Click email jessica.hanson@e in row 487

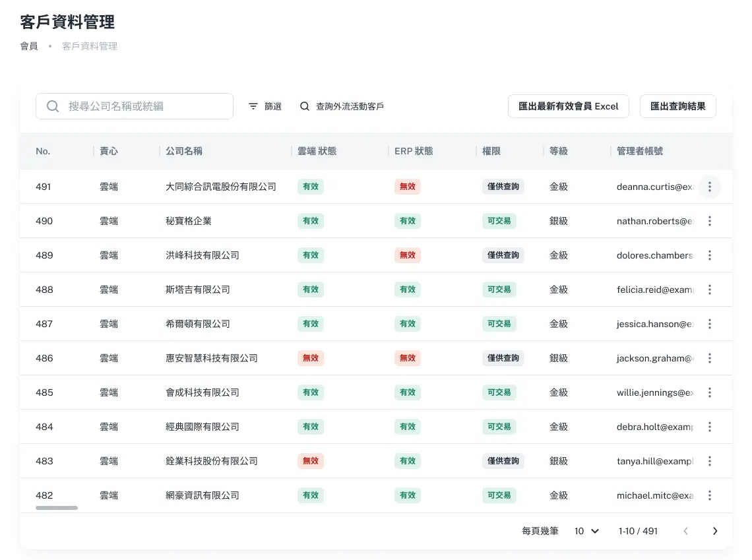654,324
